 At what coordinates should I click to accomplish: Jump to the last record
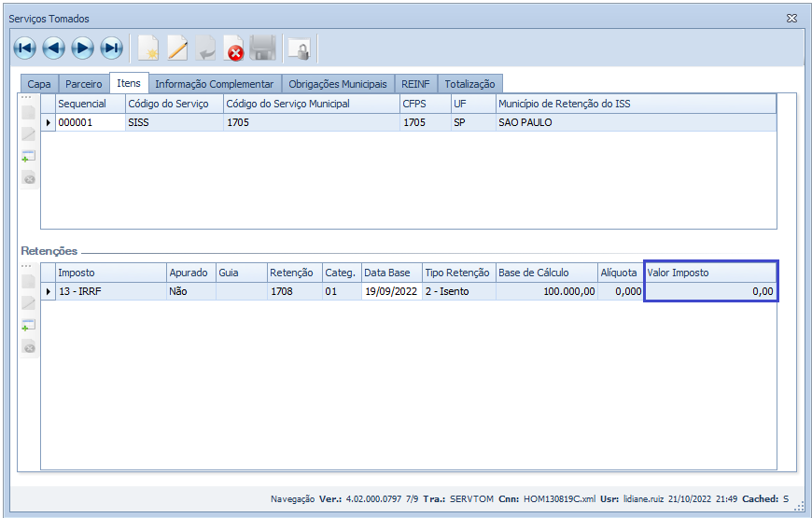112,48
